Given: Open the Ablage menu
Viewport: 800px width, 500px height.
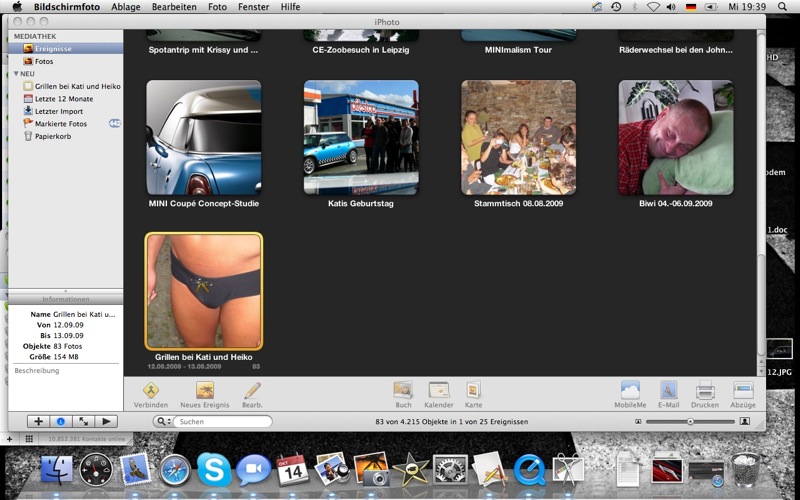Looking at the screenshot, I should pos(125,7).
